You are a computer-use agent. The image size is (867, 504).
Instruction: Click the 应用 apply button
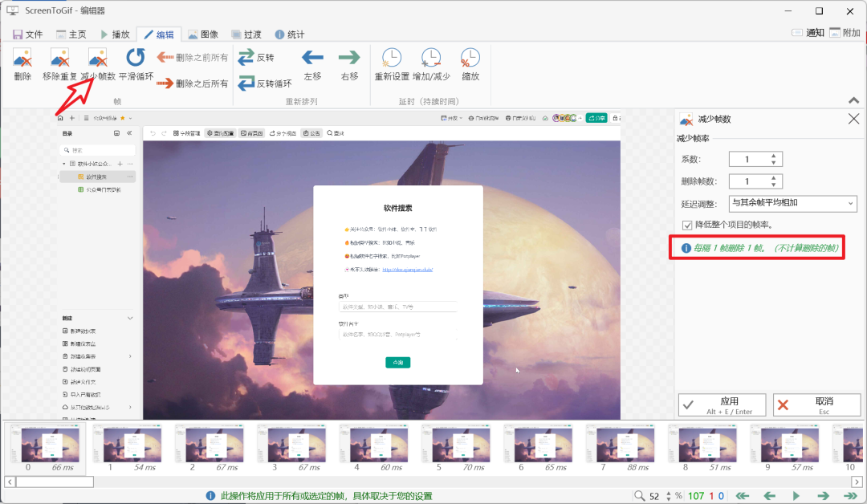pyautogui.click(x=722, y=405)
